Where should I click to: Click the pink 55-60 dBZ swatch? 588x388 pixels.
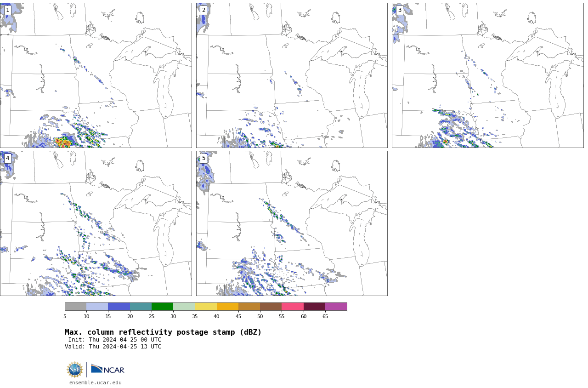tap(293, 307)
